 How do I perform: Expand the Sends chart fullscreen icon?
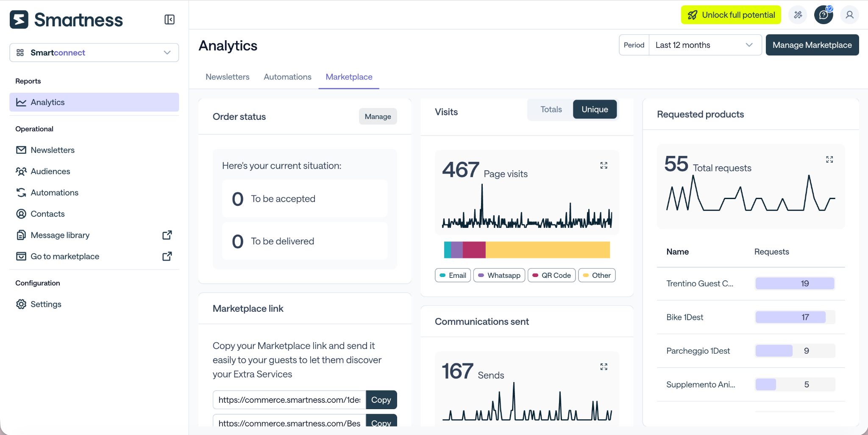pos(604,367)
